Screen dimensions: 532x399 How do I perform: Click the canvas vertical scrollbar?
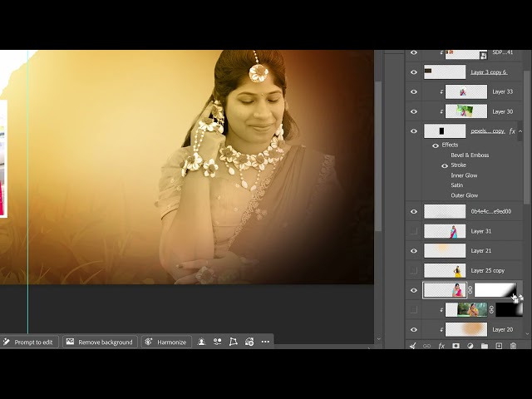point(379,156)
